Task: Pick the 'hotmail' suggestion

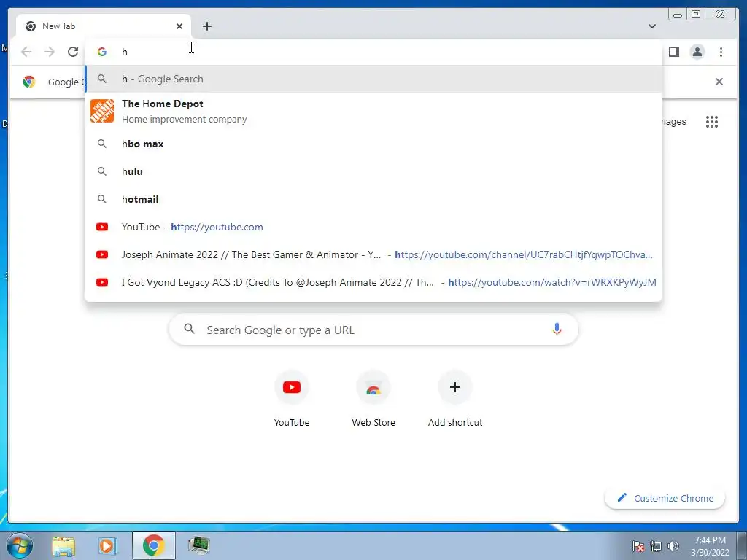Action: tap(373, 199)
